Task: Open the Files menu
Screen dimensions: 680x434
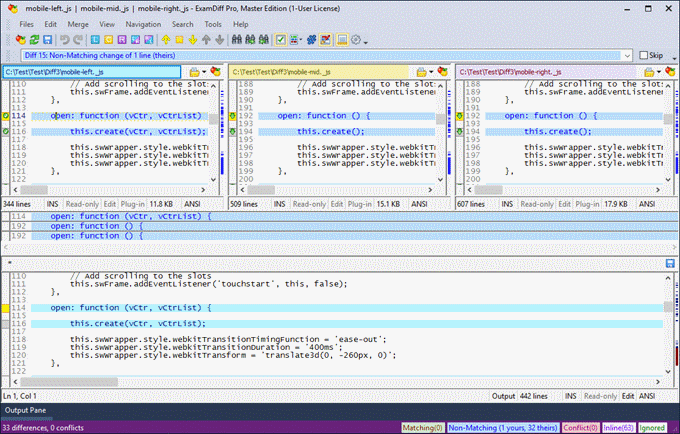Action: point(26,24)
